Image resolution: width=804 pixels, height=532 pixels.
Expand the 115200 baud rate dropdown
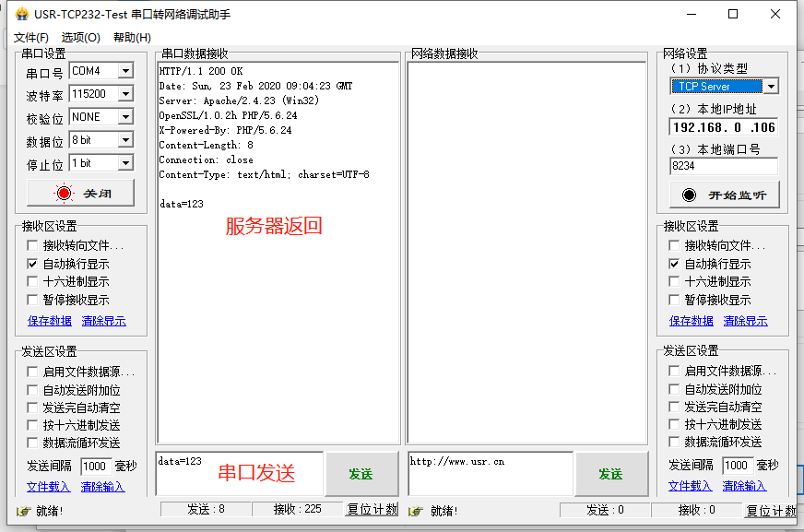coord(125,94)
